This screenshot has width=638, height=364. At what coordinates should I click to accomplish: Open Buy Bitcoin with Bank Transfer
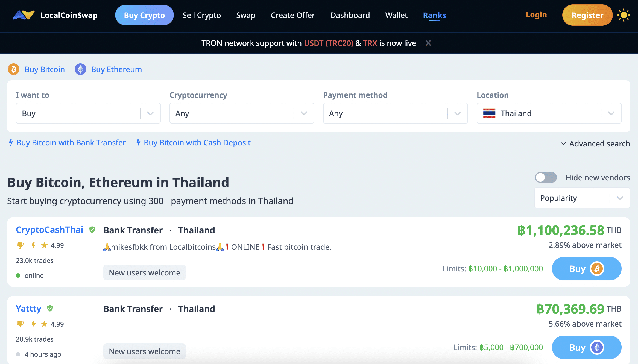[x=71, y=143]
